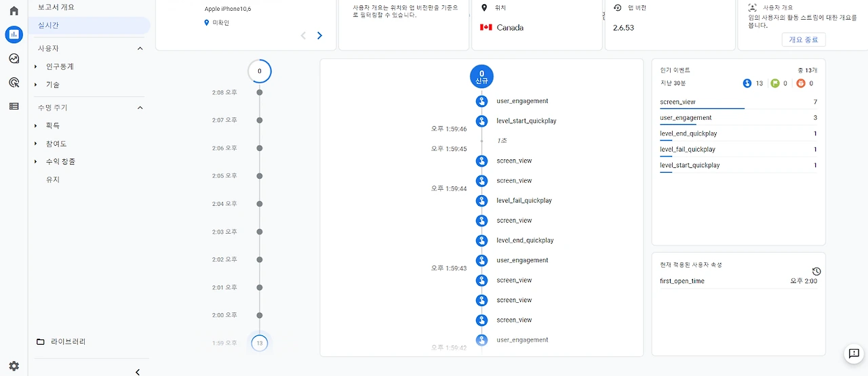Select the 2:08 오후 timeline dot

pos(259,92)
